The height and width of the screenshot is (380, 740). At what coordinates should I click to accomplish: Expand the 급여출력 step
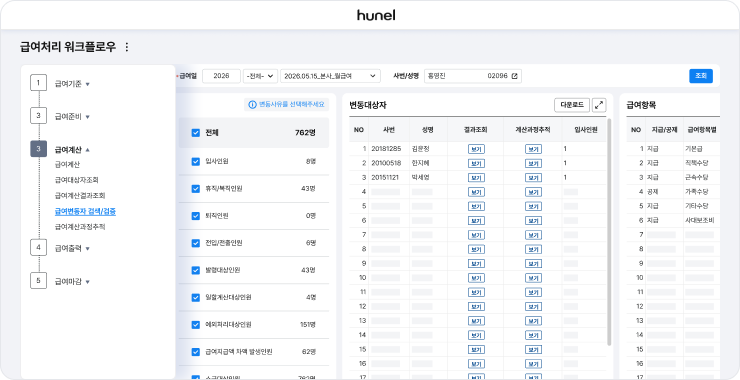click(x=88, y=248)
